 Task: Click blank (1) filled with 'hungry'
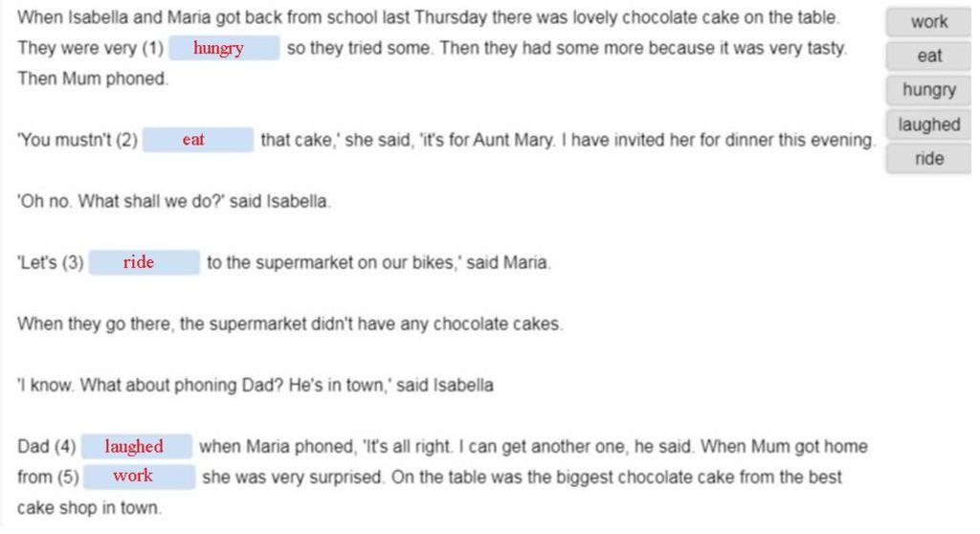(224, 48)
